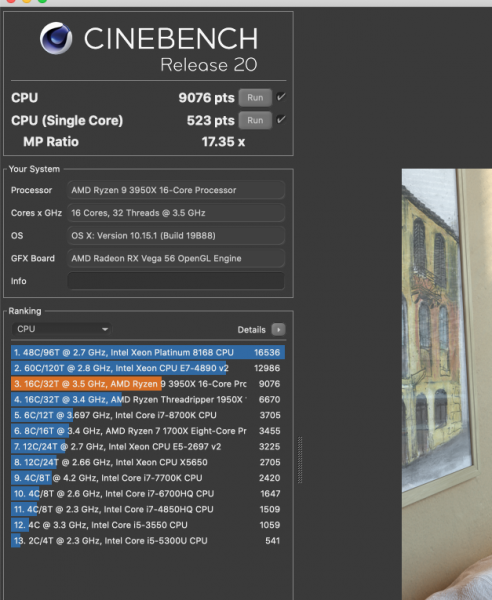The height and width of the screenshot is (600, 492).
Task: Expand ranking Details arrow button
Action: tap(279, 329)
